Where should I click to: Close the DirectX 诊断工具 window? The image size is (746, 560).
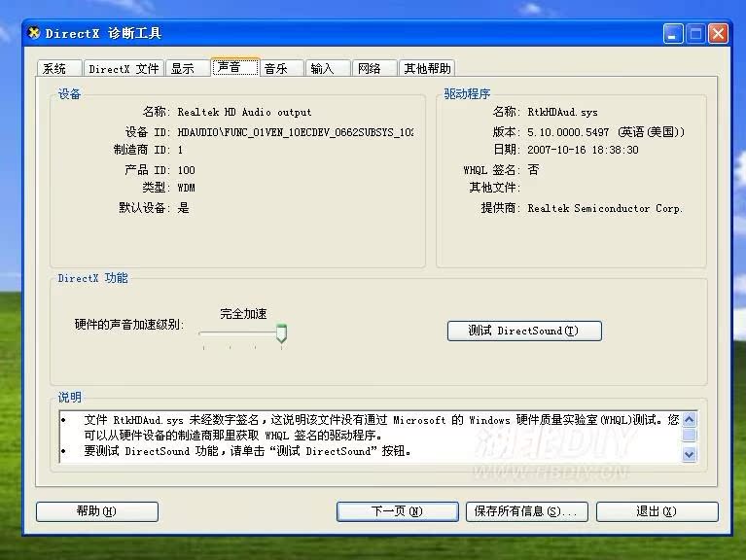719,34
